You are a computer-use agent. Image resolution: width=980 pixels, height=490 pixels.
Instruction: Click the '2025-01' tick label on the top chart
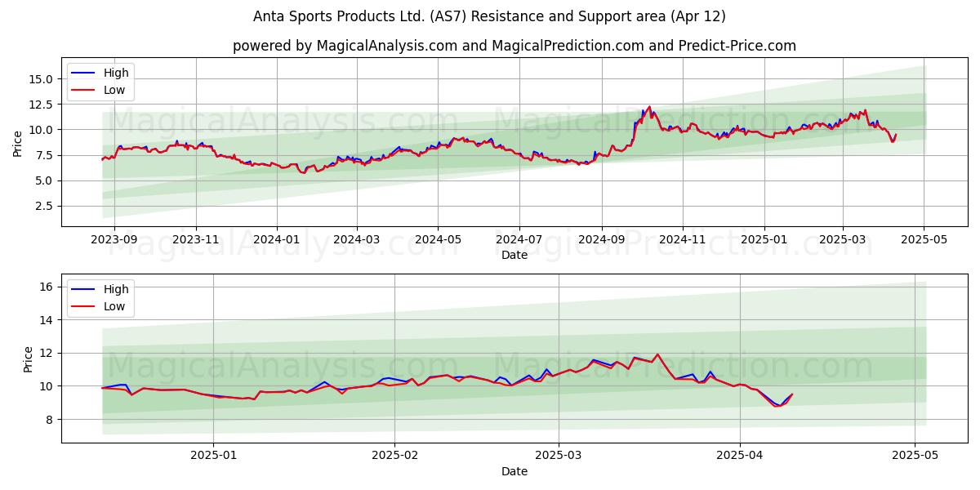coord(764,240)
